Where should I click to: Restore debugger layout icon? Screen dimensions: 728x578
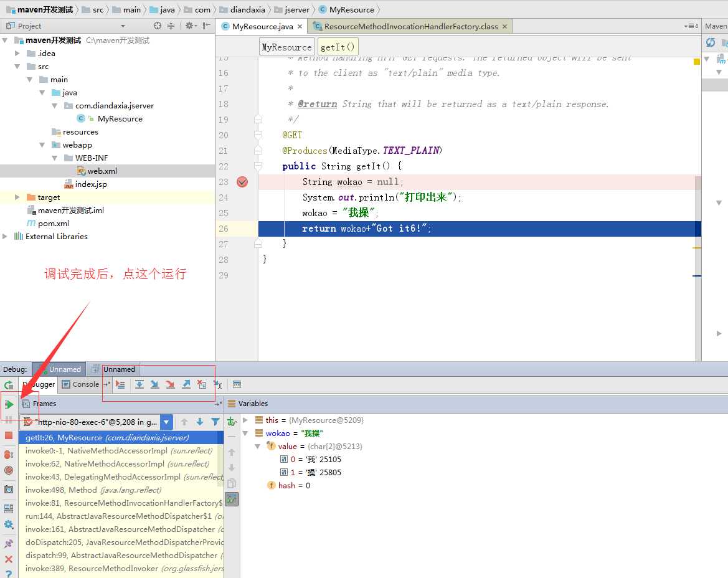coord(9,508)
